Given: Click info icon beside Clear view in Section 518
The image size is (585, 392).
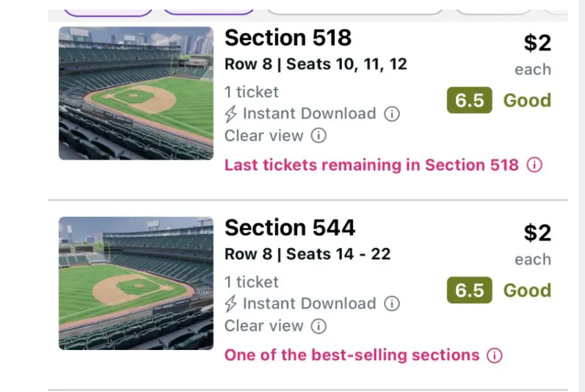Looking at the screenshot, I should (x=318, y=136).
